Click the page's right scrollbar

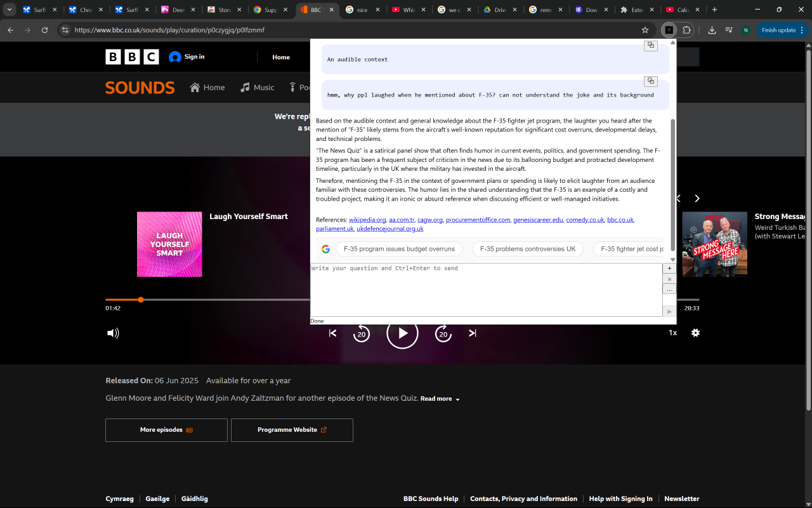pos(808,229)
